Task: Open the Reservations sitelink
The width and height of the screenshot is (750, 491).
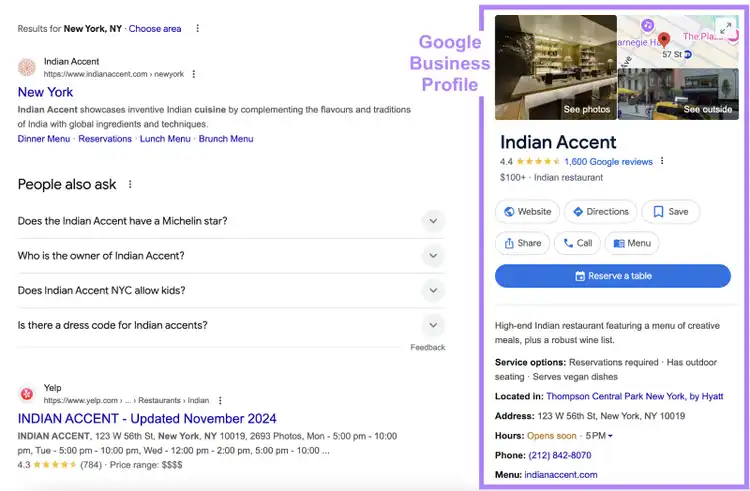Action: (x=105, y=139)
